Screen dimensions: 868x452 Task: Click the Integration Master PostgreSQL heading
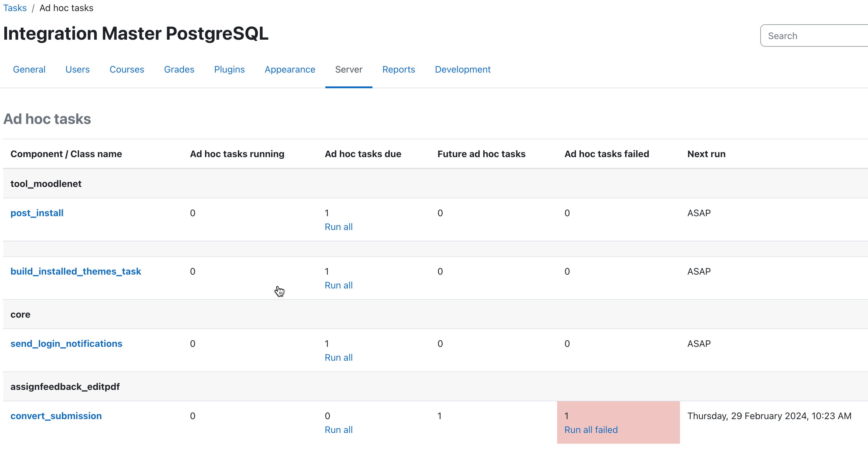[136, 33]
